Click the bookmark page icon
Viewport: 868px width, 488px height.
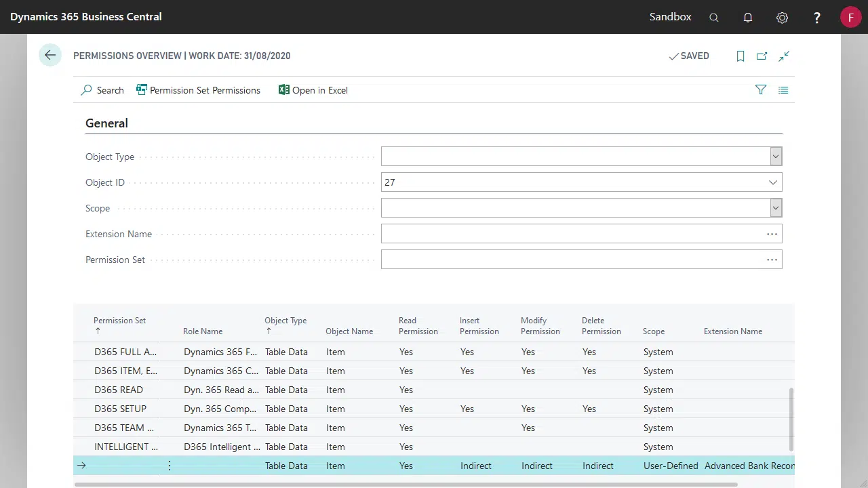pos(741,56)
